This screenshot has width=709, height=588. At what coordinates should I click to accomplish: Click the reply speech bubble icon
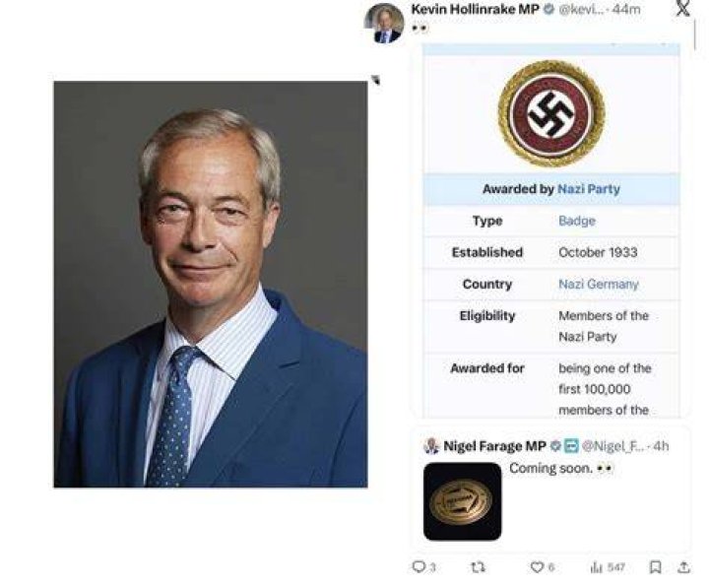pyautogui.click(x=419, y=566)
